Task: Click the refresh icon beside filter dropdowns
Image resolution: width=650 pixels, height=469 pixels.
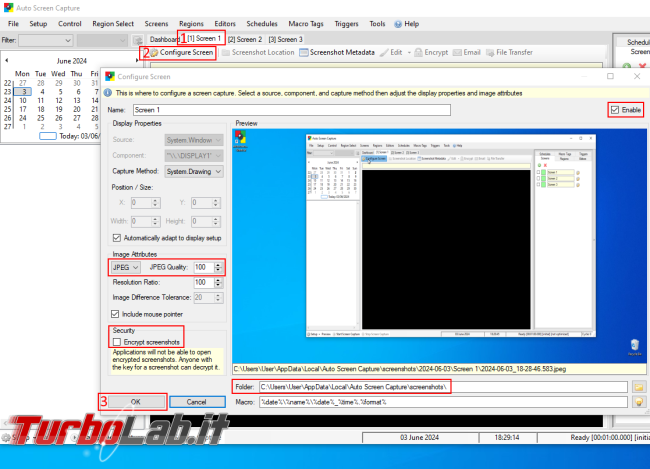Action: click(x=138, y=40)
